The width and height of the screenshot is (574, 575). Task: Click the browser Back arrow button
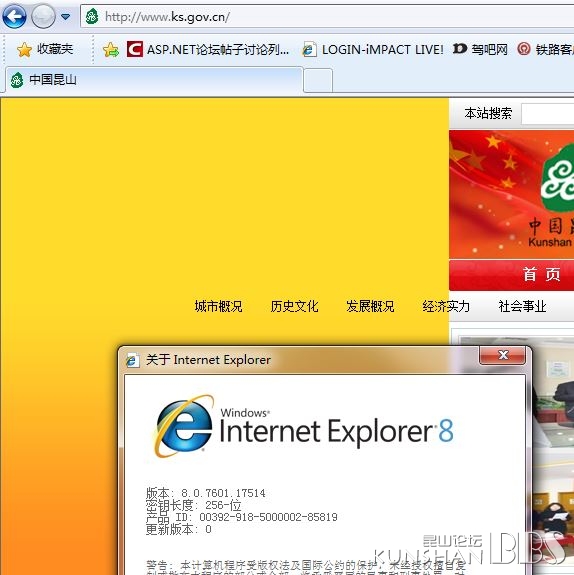[x=14, y=17]
